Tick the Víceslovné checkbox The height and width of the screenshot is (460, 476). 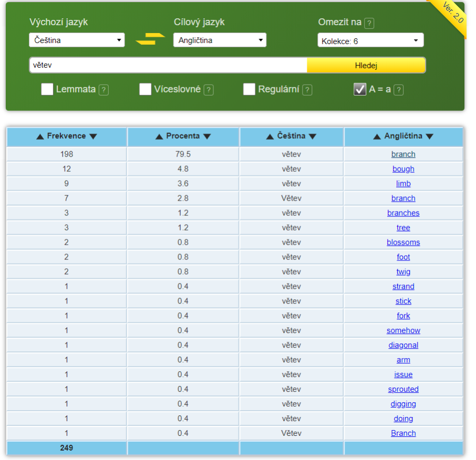pyautogui.click(x=146, y=89)
